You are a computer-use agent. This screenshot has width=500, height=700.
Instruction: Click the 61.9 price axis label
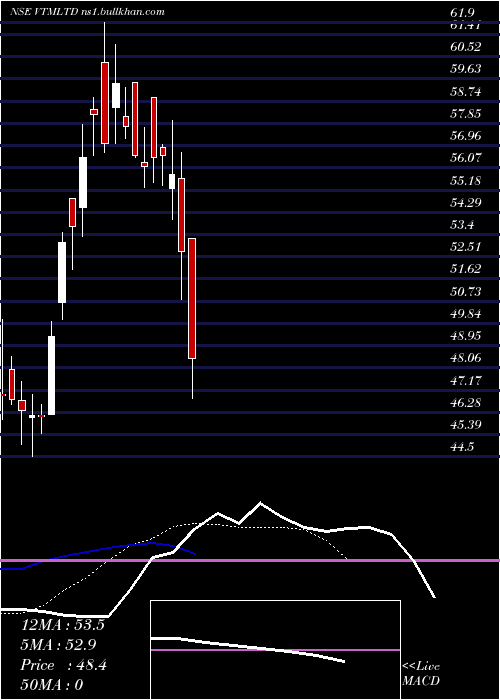pos(463,13)
